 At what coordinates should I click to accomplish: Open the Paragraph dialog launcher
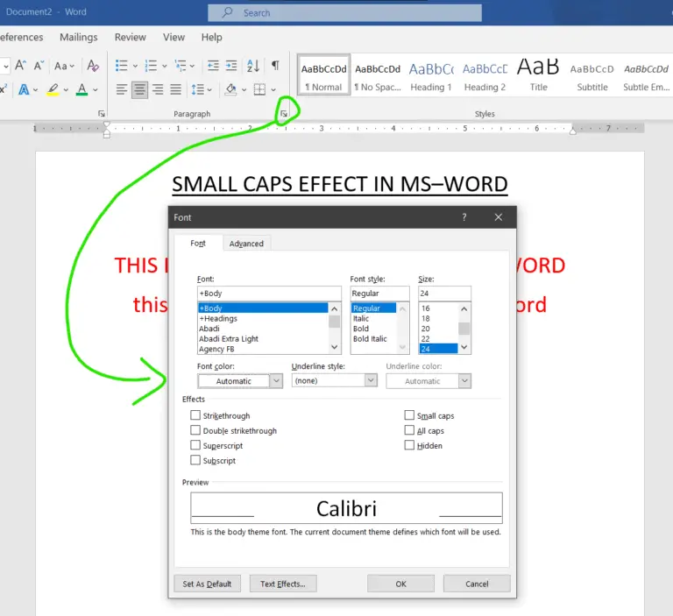click(x=284, y=114)
